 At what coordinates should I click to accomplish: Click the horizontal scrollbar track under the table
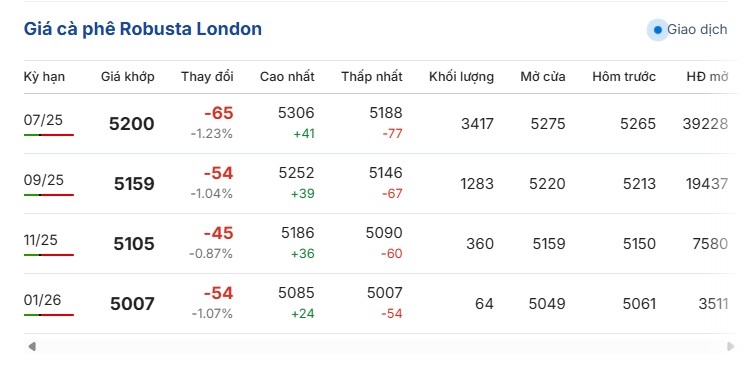(381, 346)
